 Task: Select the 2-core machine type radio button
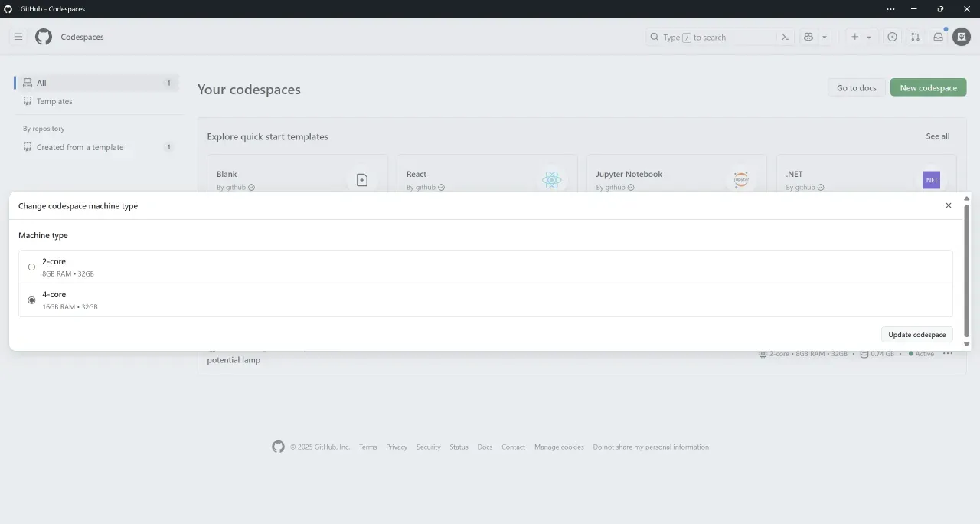(x=31, y=267)
